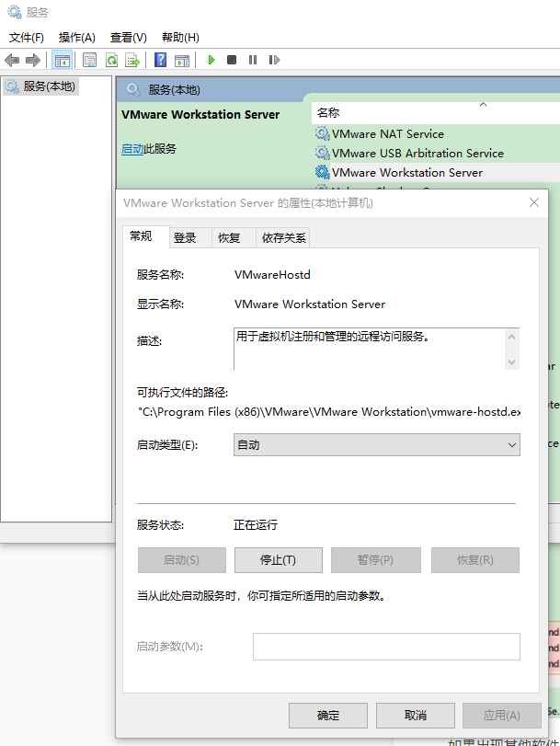Confirm with the 确定 button
Image resolution: width=560 pixels, height=746 pixels.
coord(328,716)
